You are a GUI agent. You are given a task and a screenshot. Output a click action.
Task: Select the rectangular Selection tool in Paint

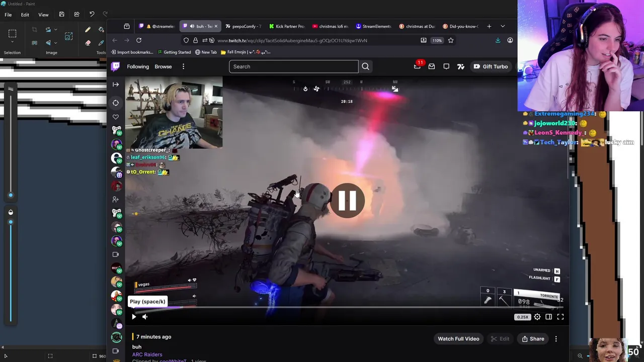coord(12,34)
